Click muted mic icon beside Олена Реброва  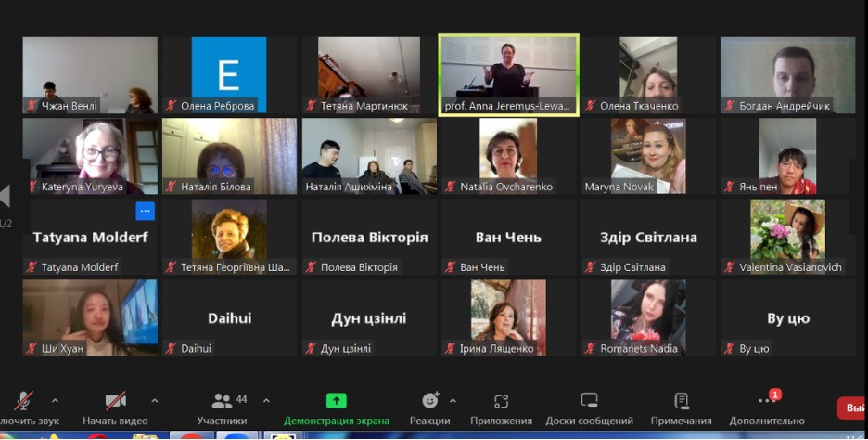[172, 105]
